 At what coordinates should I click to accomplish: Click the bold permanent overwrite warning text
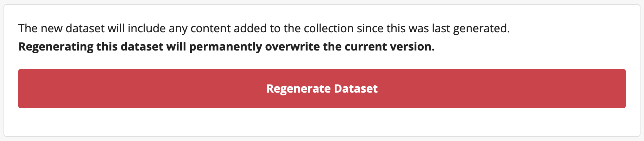pyautogui.click(x=226, y=47)
